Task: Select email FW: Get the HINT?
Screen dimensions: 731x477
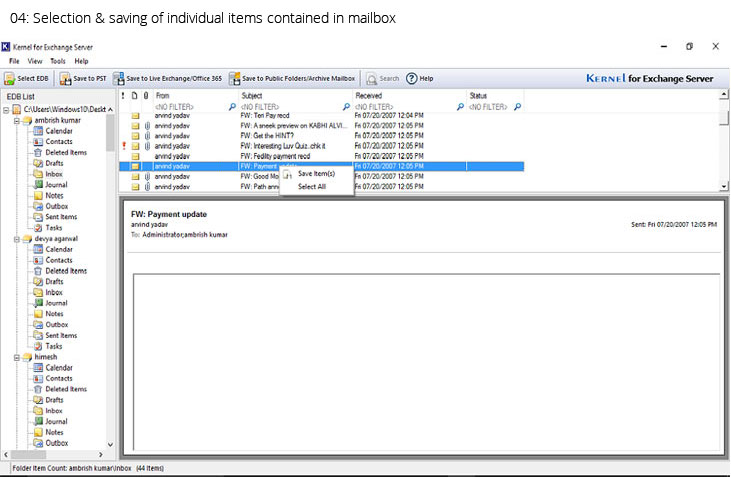Action: point(321,136)
